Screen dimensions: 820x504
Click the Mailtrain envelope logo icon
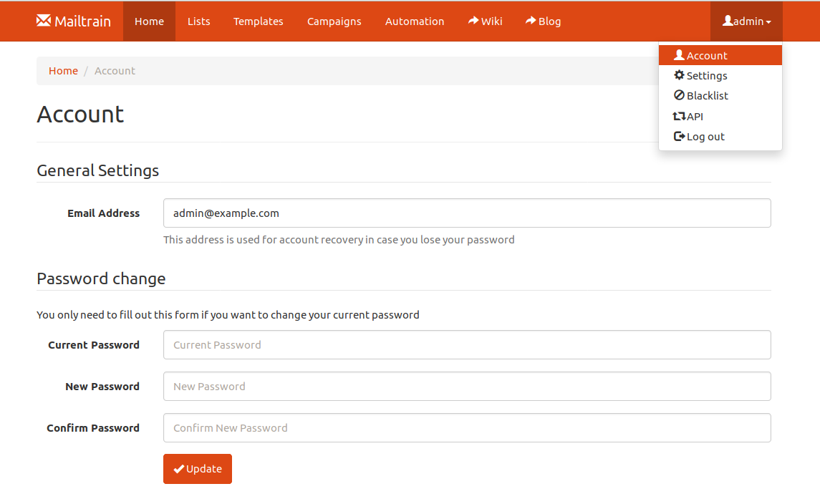44,20
